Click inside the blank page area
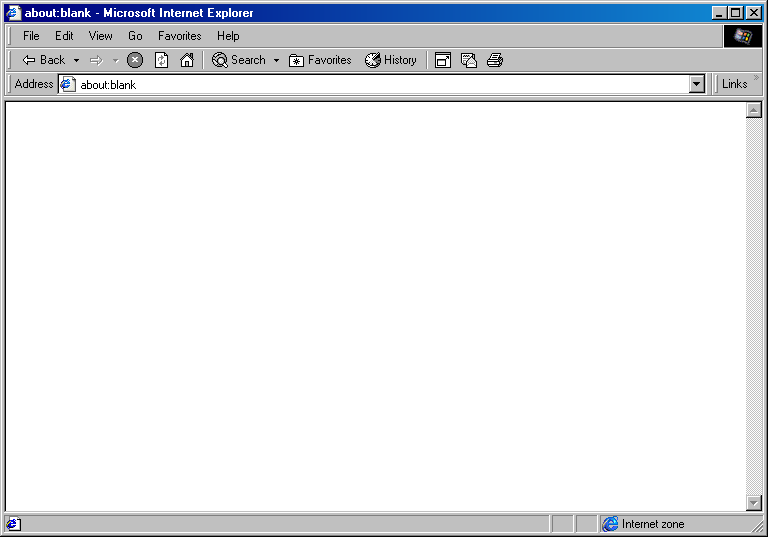This screenshot has height=538, width=768. [376, 306]
